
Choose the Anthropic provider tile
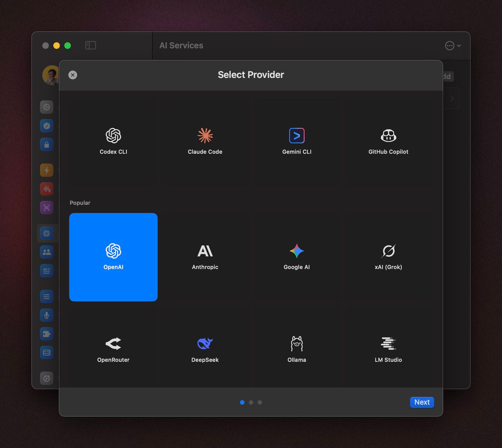[x=205, y=257]
